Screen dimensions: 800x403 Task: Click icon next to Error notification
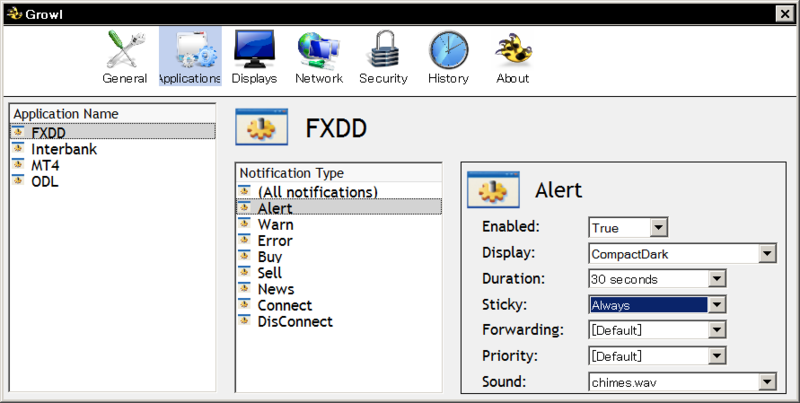[244, 240]
